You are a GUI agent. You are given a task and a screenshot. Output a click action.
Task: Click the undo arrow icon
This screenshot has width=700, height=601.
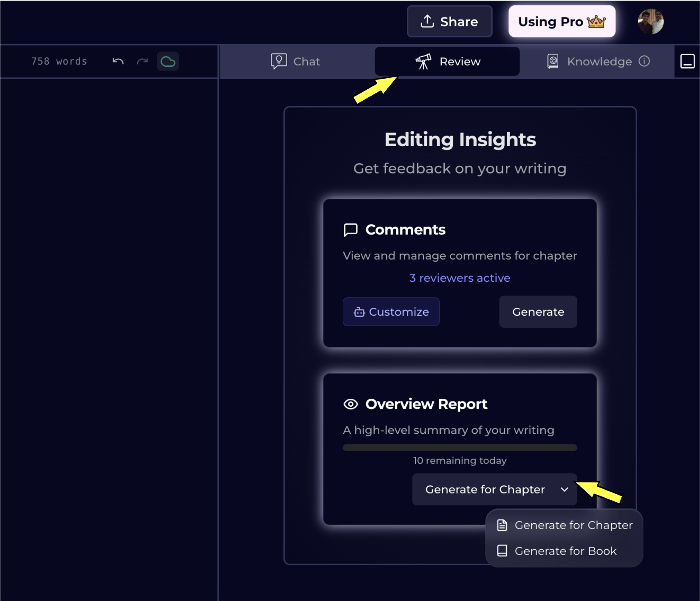(x=118, y=61)
